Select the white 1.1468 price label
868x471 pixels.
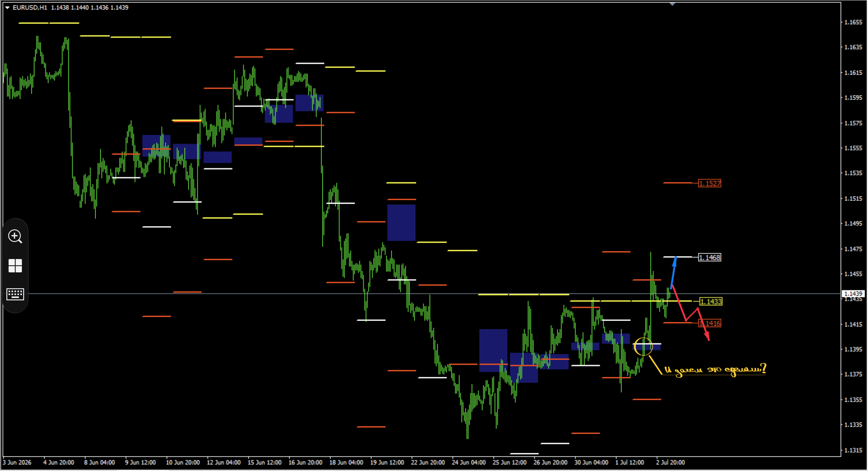click(x=710, y=257)
